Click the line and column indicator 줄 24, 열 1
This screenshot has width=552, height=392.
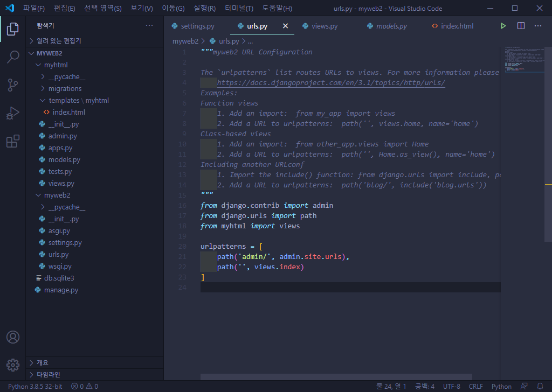pyautogui.click(x=391, y=387)
